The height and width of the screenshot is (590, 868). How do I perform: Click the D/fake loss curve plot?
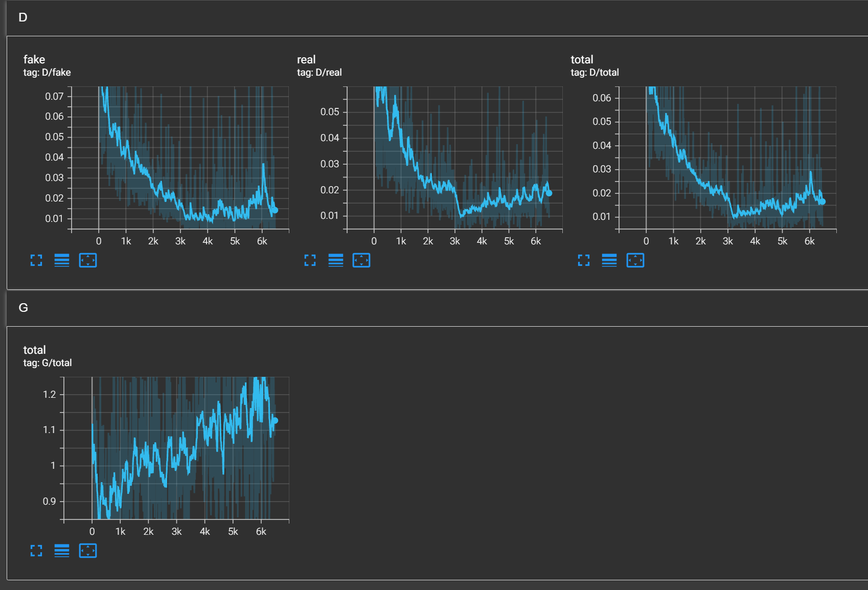click(x=180, y=158)
